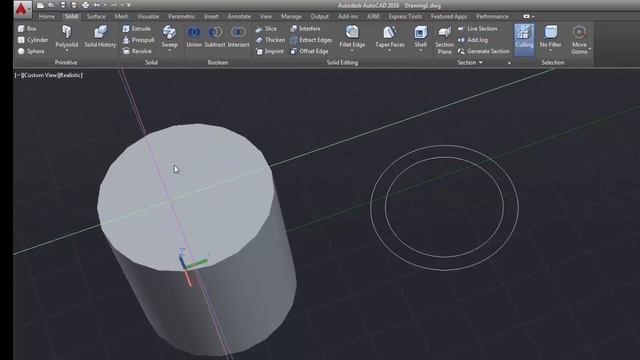Select the Box primitive tool
Screen dimensions: 640x360
point(27,29)
